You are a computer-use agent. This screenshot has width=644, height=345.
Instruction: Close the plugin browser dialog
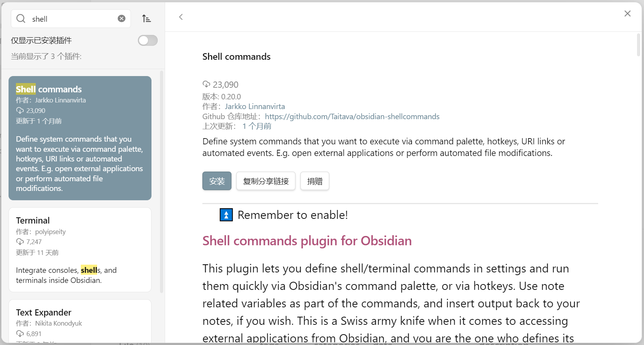click(627, 14)
